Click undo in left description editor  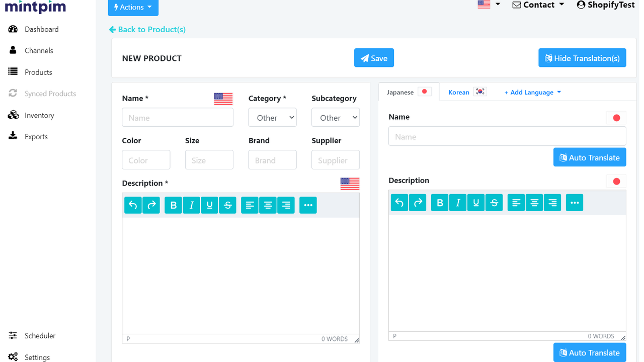(133, 205)
